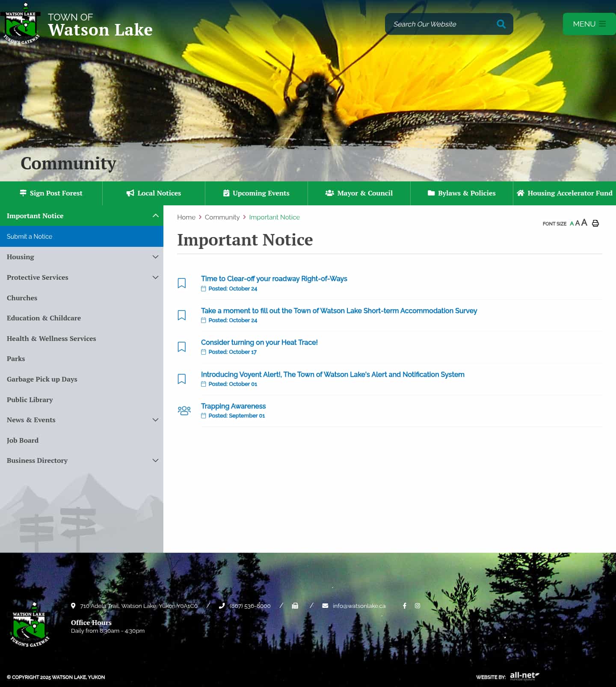The image size is (616, 687).
Task: Open Introducing Voyent Alert notice
Action: click(x=332, y=375)
